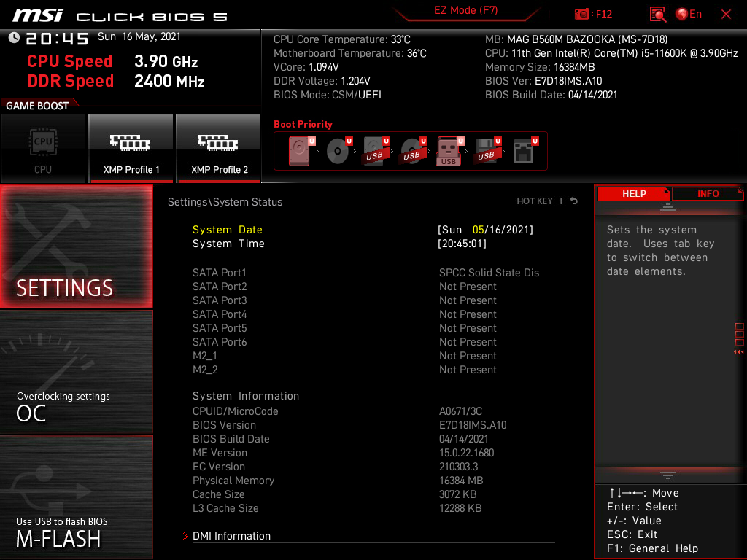Open the BIOS search magnifier icon
This screenshot has height=560, width=747.
657,15
